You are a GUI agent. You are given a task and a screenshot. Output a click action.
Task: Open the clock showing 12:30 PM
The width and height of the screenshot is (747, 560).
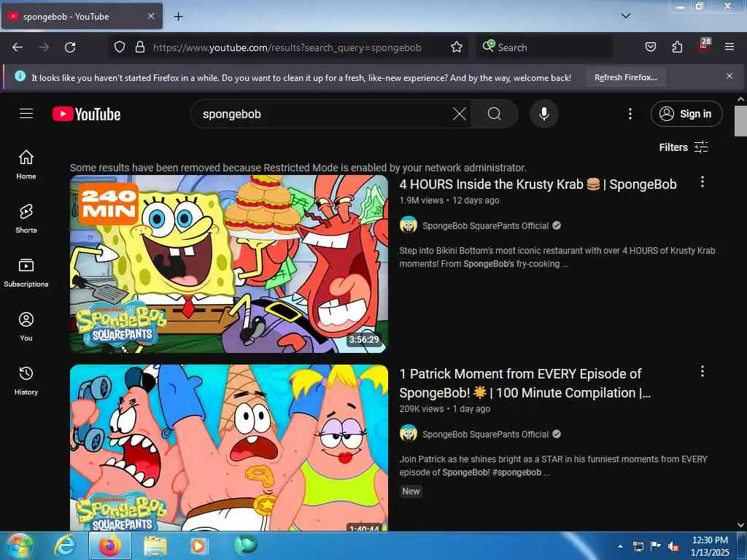pos(710,545)
